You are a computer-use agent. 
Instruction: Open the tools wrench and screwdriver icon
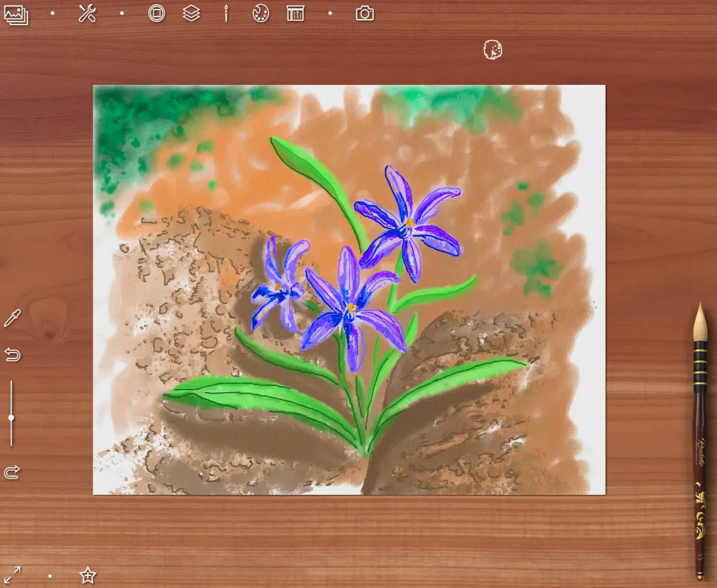[x=87, y=13]
